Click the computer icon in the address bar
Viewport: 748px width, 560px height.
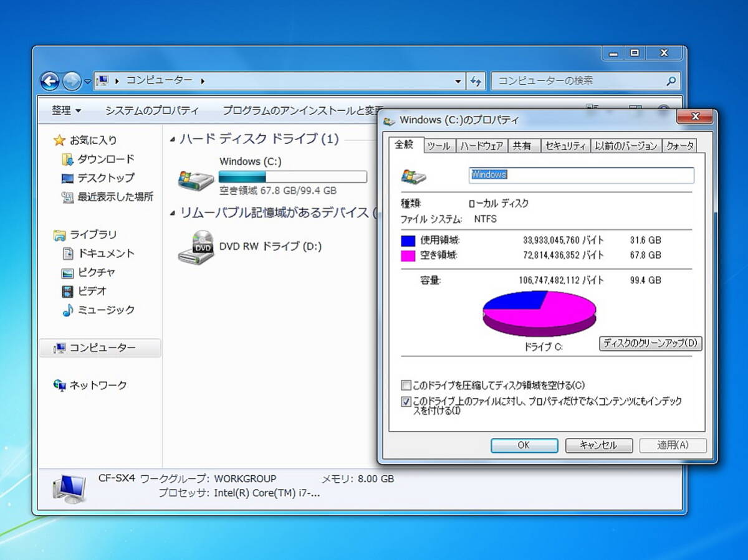tap(103, 80)
